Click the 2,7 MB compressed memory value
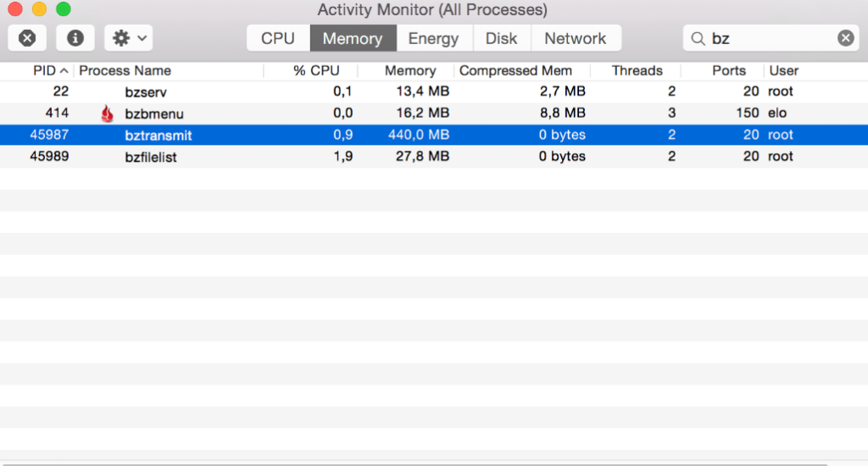Screen dimensions: 868x466 click(563, 92)
